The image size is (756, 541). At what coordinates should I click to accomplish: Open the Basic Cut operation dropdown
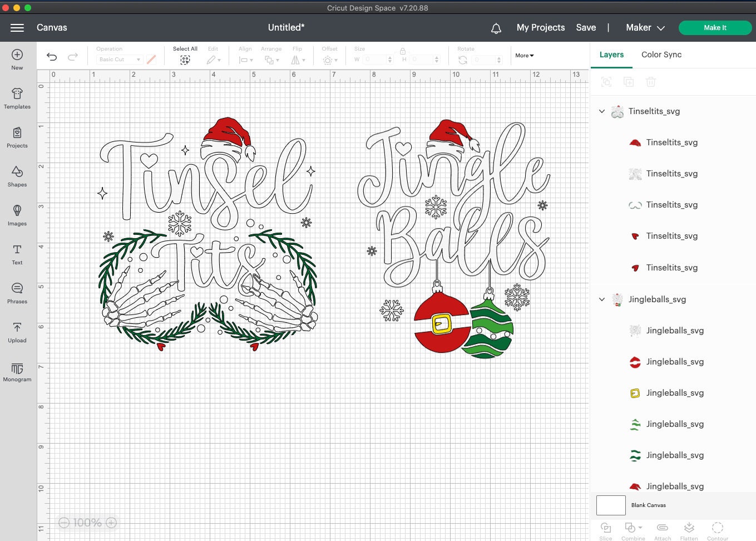click(x=119, y=59)
